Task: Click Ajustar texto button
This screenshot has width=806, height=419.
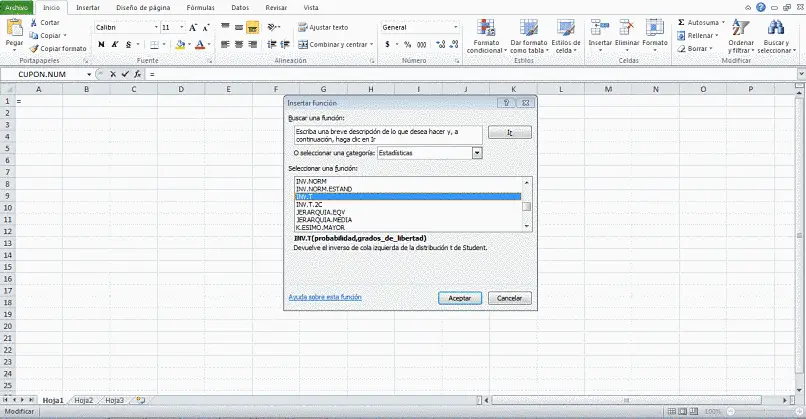Action: [x=323, y=27]
